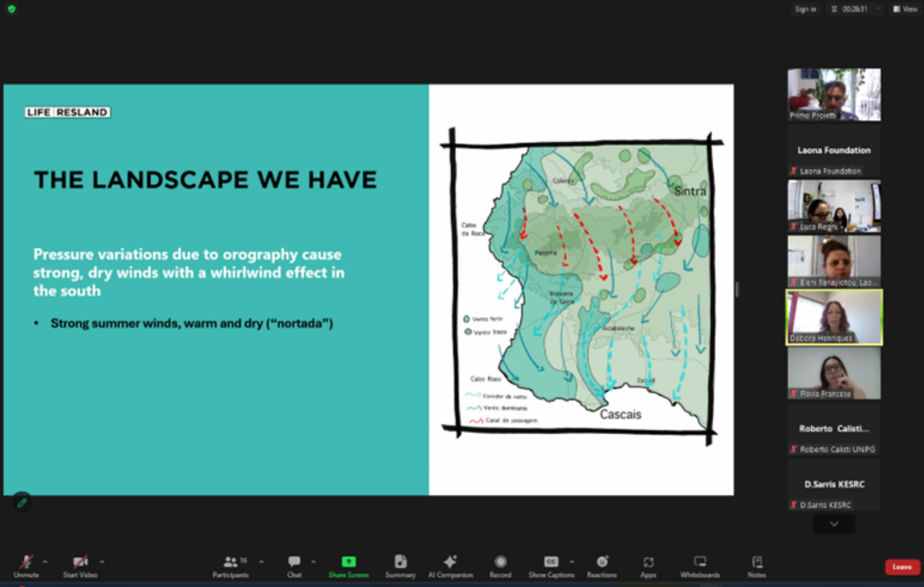Screen dimensions: 924x587
Task: Toggle Show Captions
Action: click(551, 565)
